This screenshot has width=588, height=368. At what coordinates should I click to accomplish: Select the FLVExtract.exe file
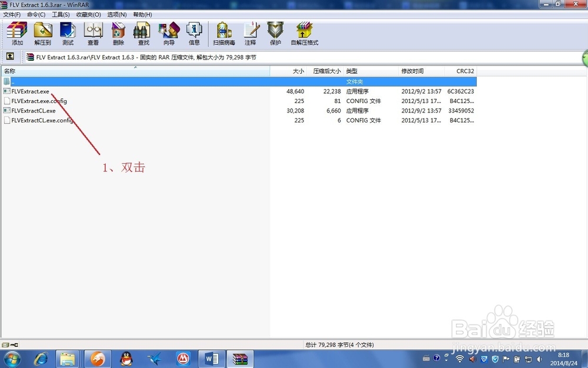[x=30, y=91]
